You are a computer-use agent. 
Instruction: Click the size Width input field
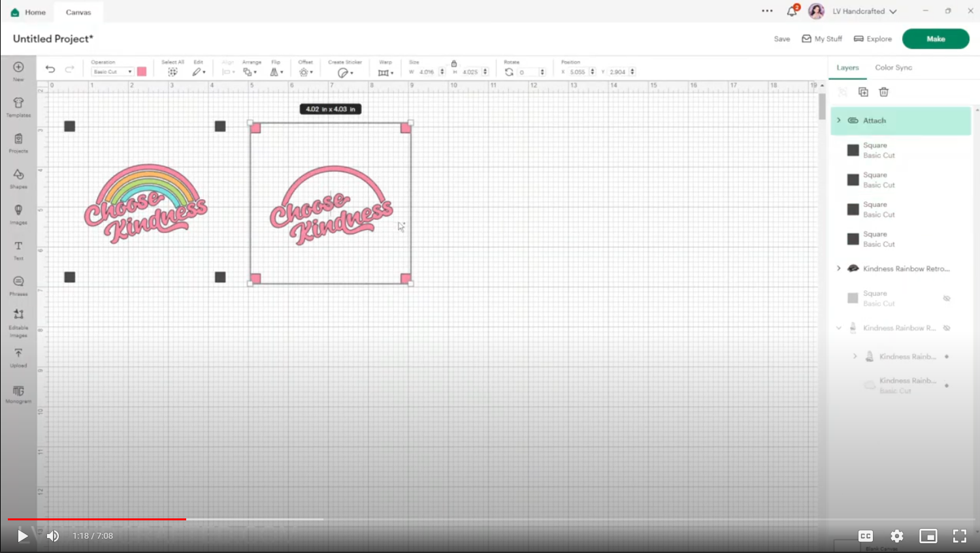428,72
